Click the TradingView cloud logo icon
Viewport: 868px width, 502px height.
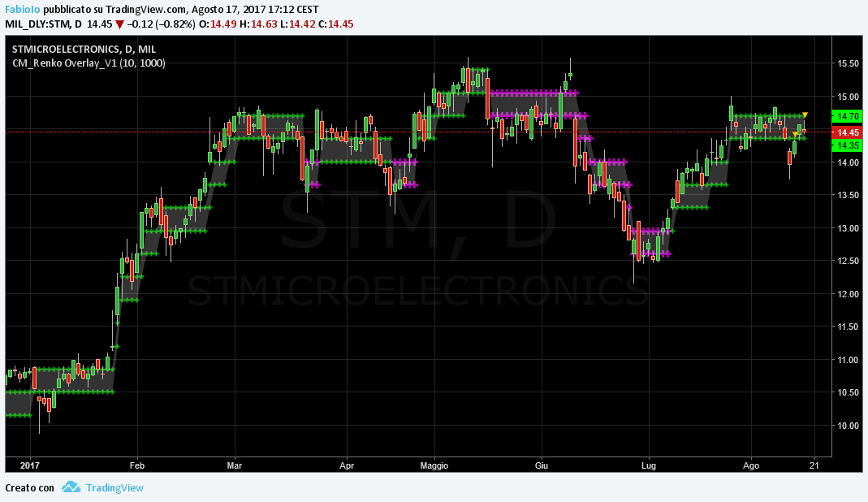tap(71, 487)
